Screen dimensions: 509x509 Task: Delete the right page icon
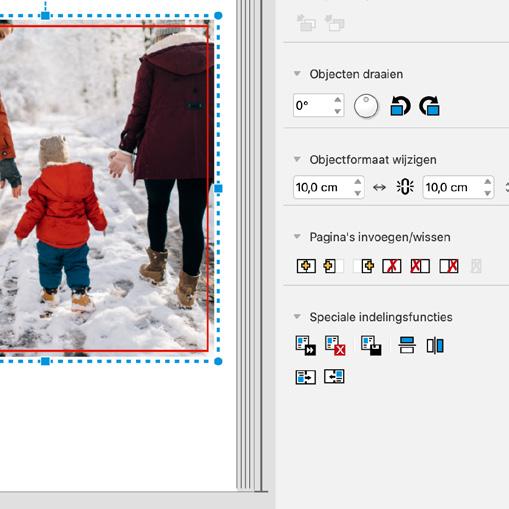click(449, 266)
